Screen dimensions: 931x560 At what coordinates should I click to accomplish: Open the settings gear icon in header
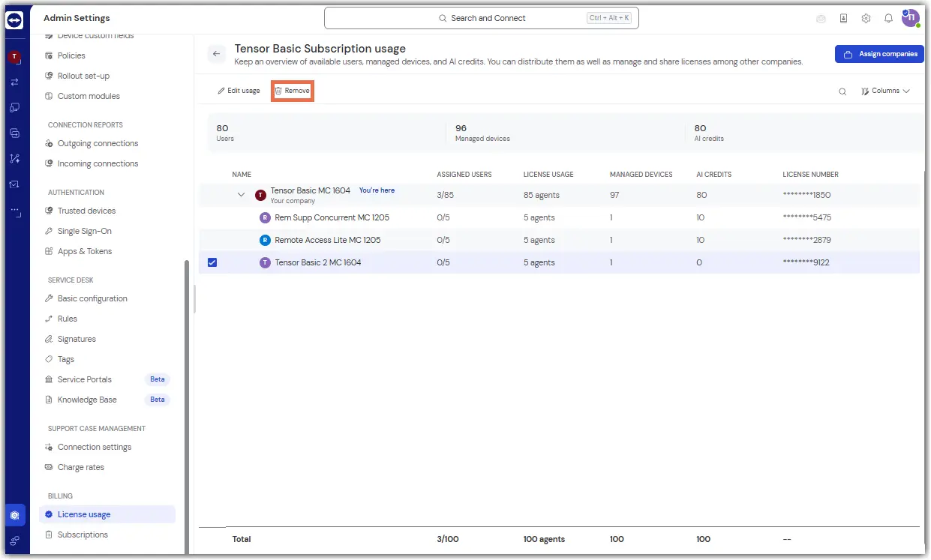(866, 18)
